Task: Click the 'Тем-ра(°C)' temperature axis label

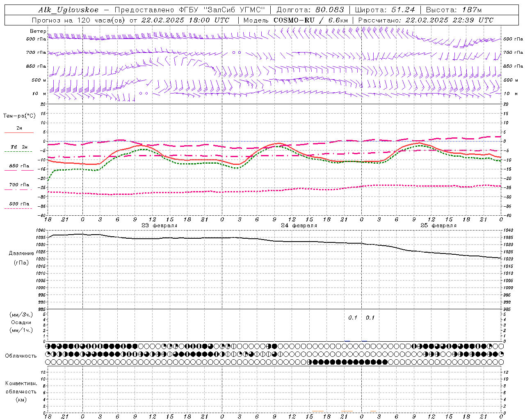Action: point(20,116)
